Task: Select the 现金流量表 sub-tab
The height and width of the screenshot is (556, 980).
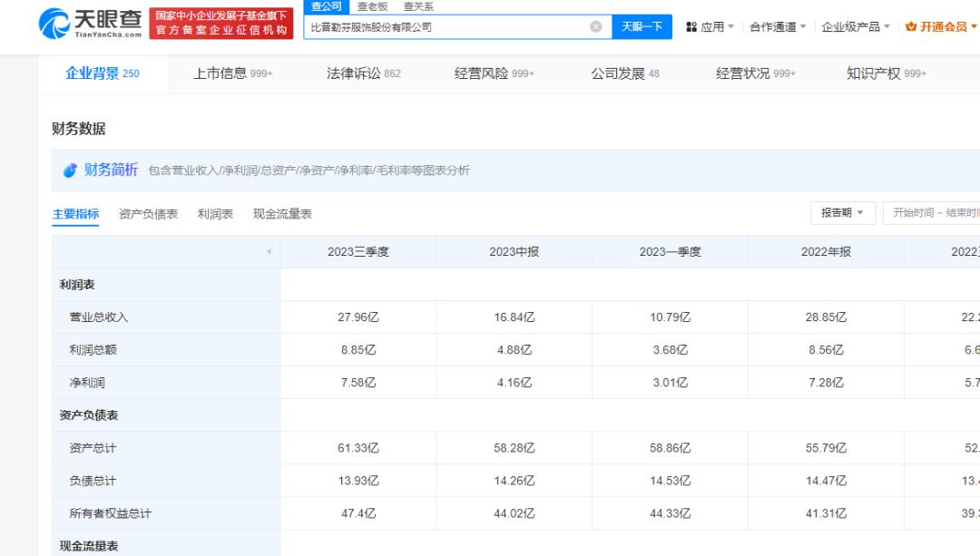Action: [x=282, y=214]
